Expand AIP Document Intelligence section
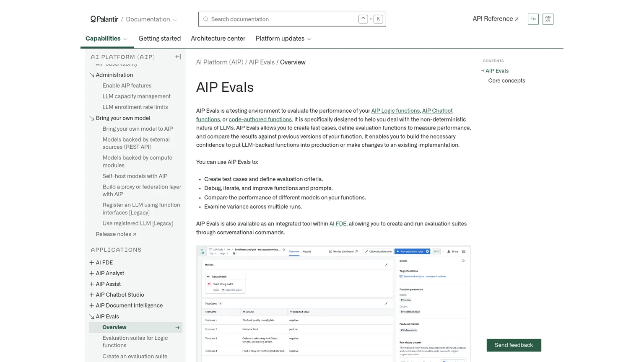This screenshot has height=362, width=644. click(92, 306)
